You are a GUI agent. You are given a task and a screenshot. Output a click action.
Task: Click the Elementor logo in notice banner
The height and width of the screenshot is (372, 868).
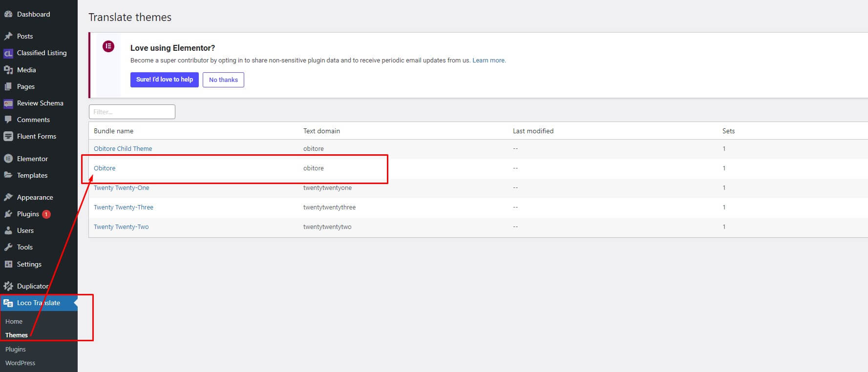coord(108,46)
